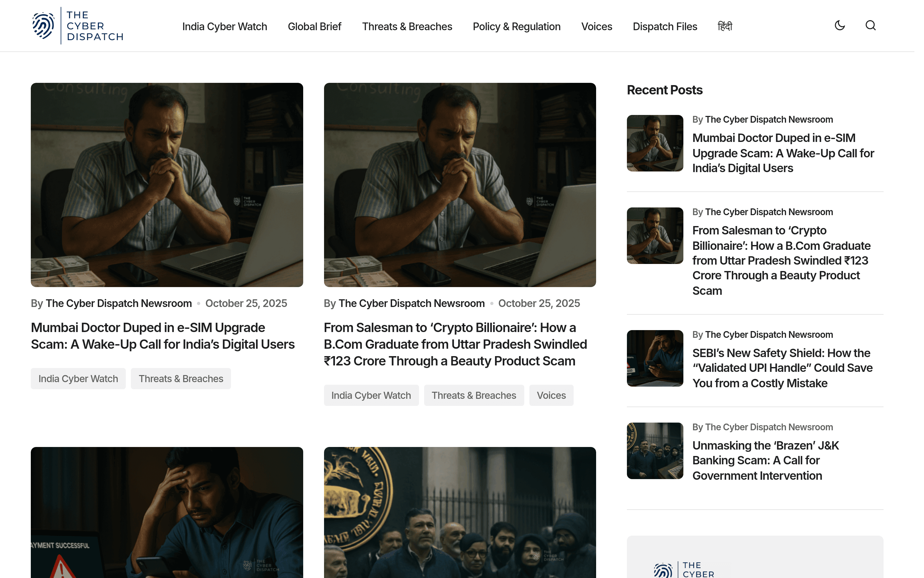Viewport: 924px width, 578px height.
Task: Open sidebar thumbnail for Crypto Billionaire post
Action: pyautogui.click(x=655, y=235)
